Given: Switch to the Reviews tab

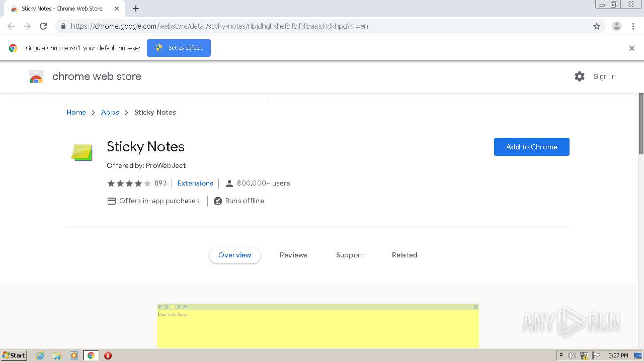Looking at the screenshot, I should tap(293, 255).
